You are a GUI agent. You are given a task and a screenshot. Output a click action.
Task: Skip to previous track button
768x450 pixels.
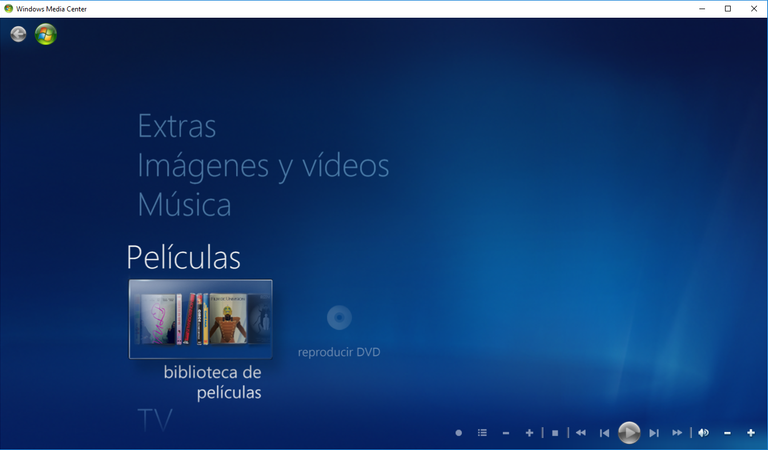click(604, 433)
